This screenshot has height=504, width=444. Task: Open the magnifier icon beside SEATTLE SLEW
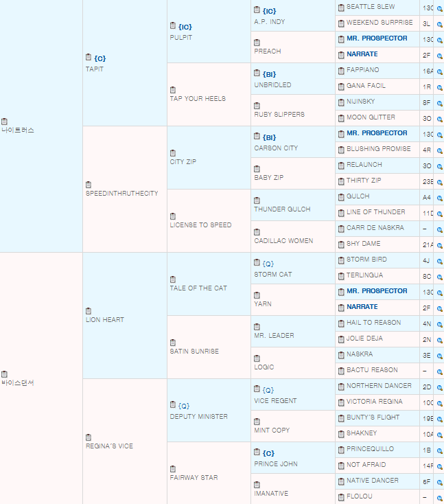439,9
